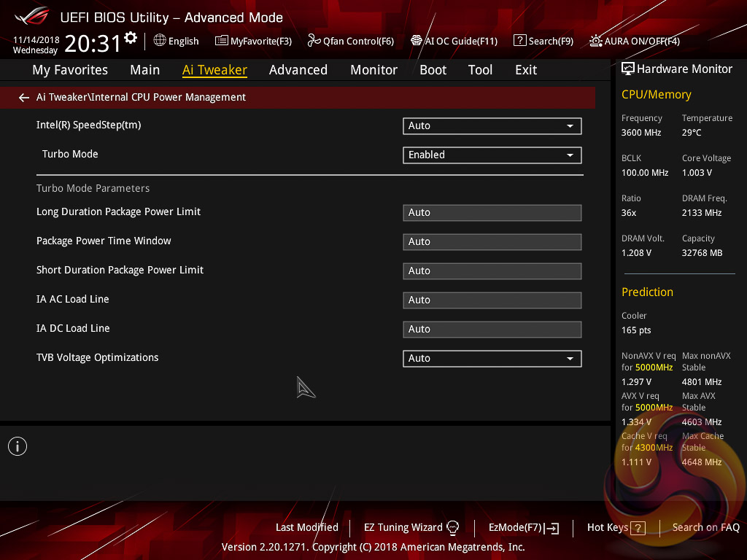Viewport: 747px width, 560px height.
Task: Click the settings gear beside the clock
Action: click(x=131, y=37)
